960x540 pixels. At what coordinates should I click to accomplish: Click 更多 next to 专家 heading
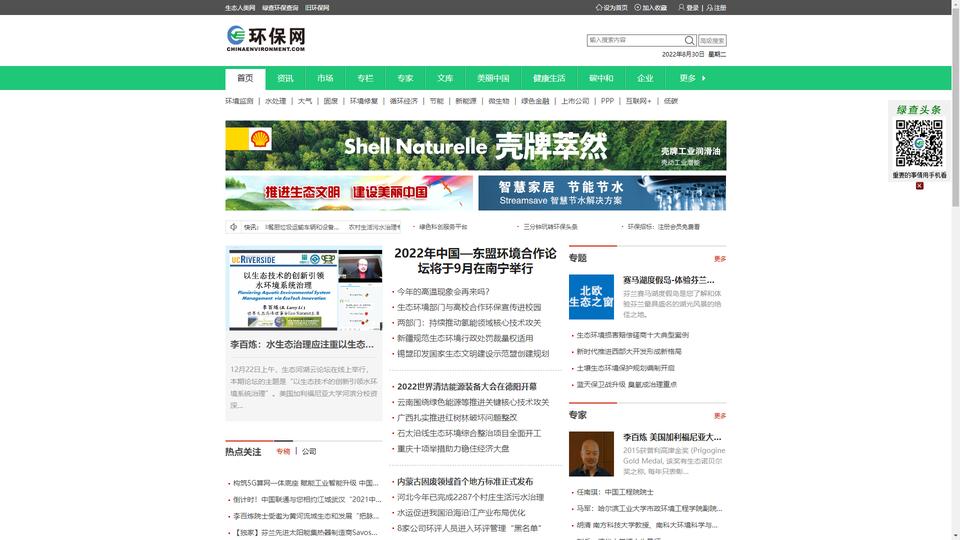720,416
